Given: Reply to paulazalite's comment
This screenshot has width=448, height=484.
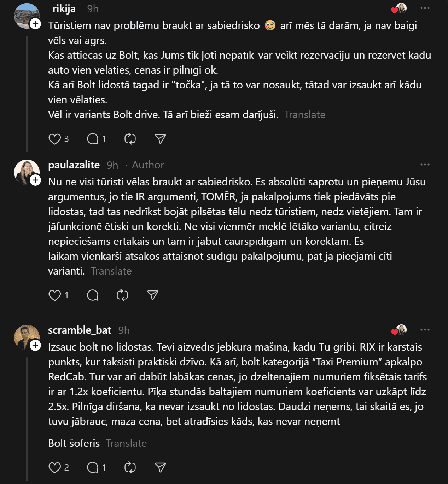Looking at the screenshot, I should (93, 295).
